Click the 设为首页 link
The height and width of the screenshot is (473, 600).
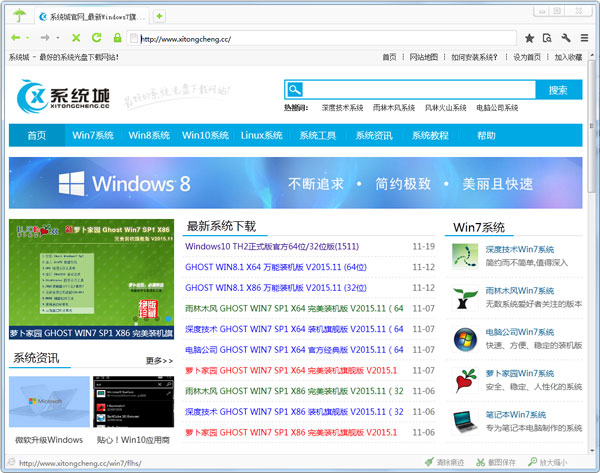click(527, 57)
